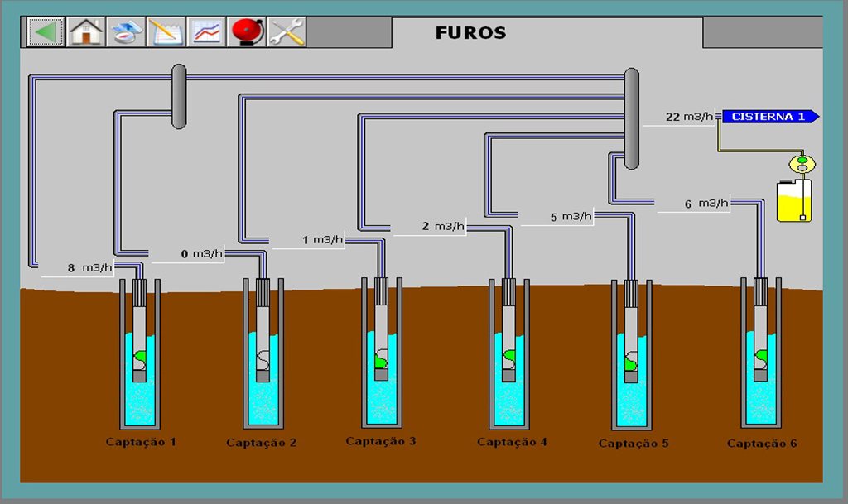
Task: Show the trend line chart icon
Action: pos(207,32)
